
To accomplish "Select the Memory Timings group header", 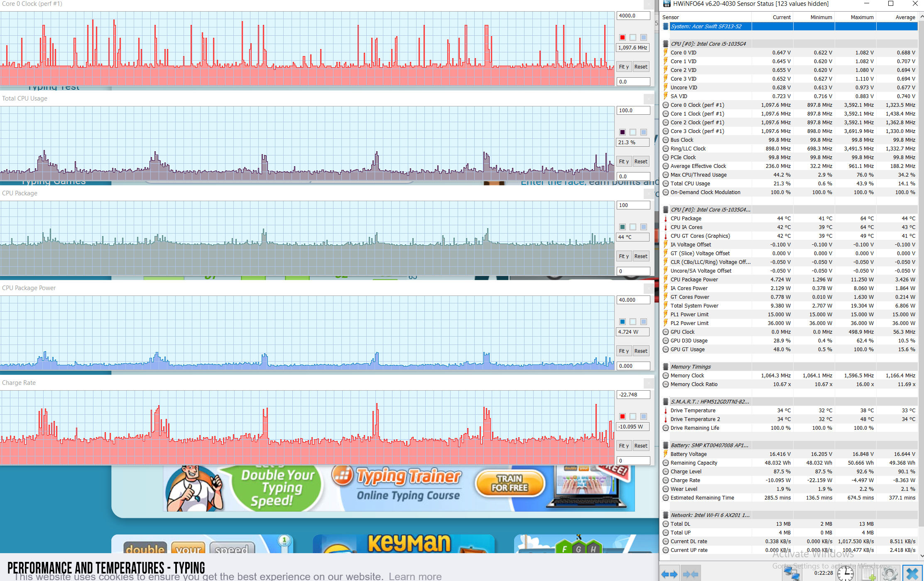I will pos(789,367).
